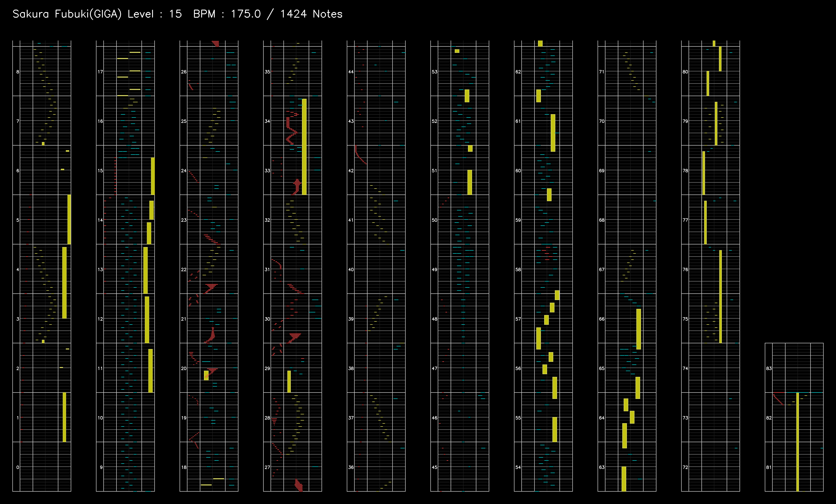The width and height of the screenshot is (836, 504).
Task: Click measure number 18 label
Action: point(184,467)
